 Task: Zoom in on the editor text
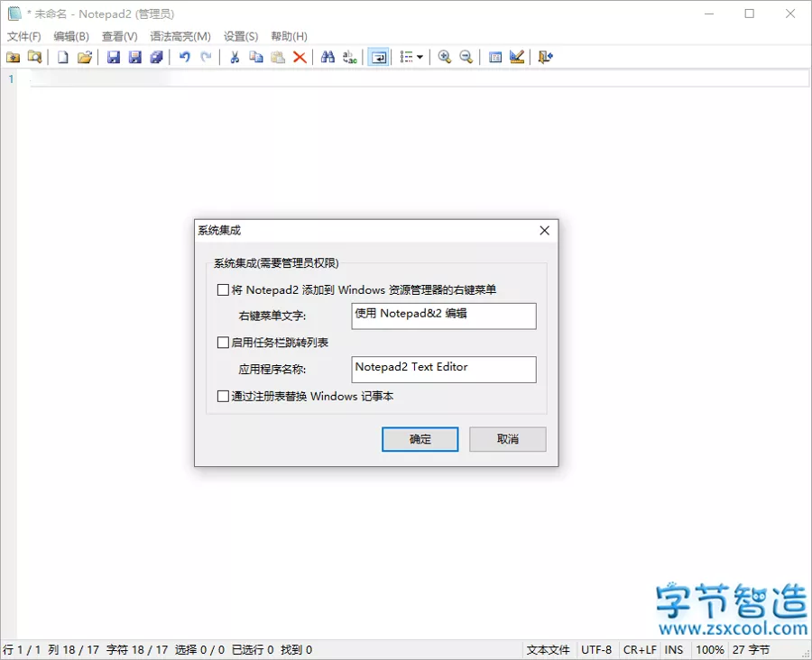444,57
